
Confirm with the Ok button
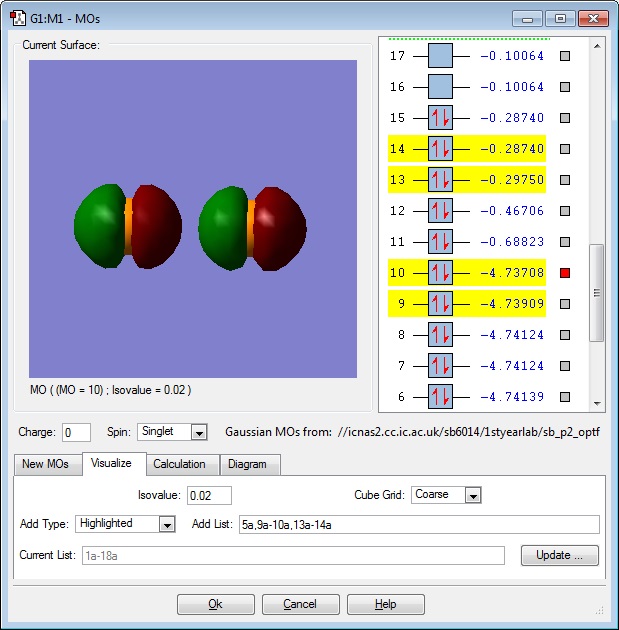(216, 604)
